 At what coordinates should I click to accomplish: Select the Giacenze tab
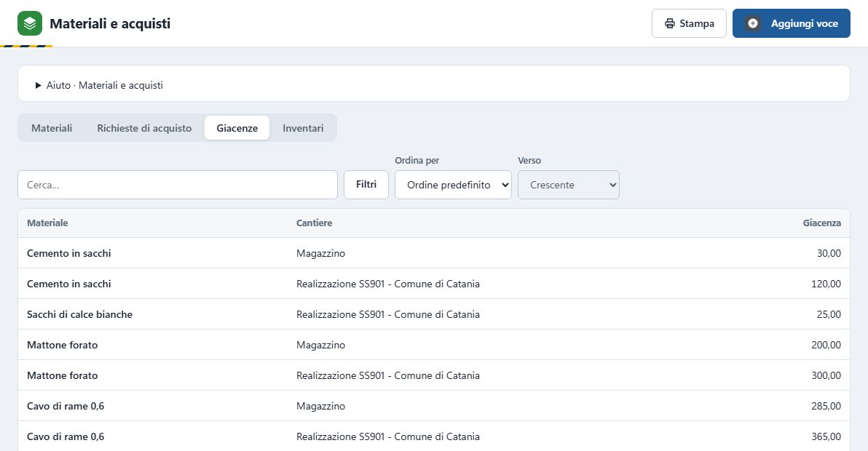click(237, 128)
